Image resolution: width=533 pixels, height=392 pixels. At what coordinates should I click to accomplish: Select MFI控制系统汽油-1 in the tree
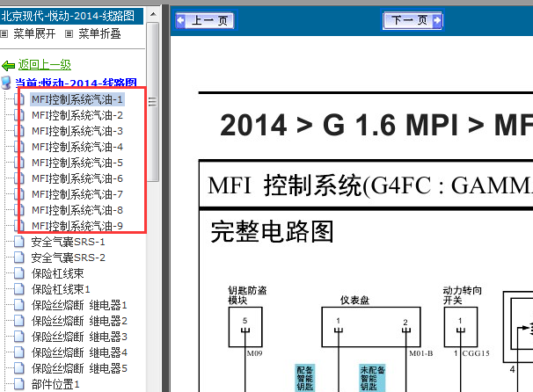[x=77, y=99]
